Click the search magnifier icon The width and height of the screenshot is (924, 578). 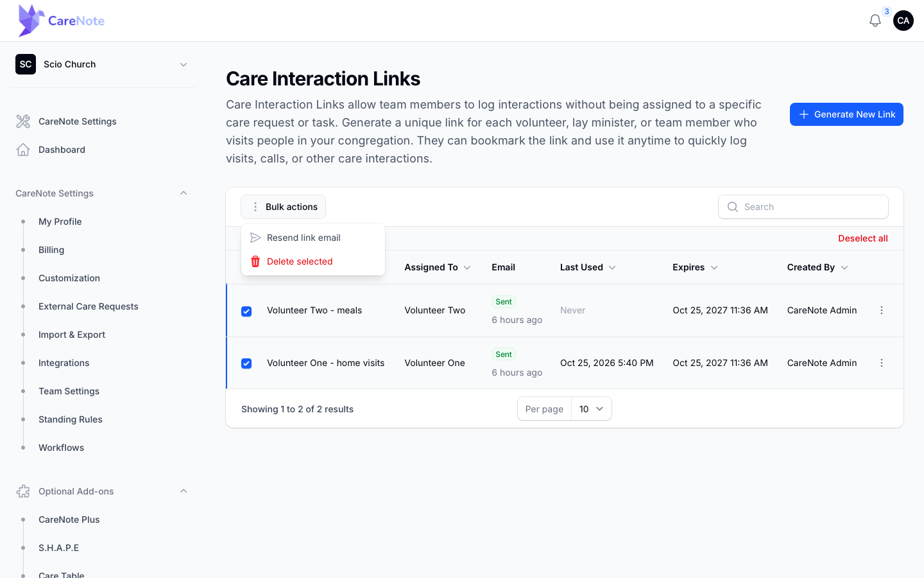[x=733, y=207]
